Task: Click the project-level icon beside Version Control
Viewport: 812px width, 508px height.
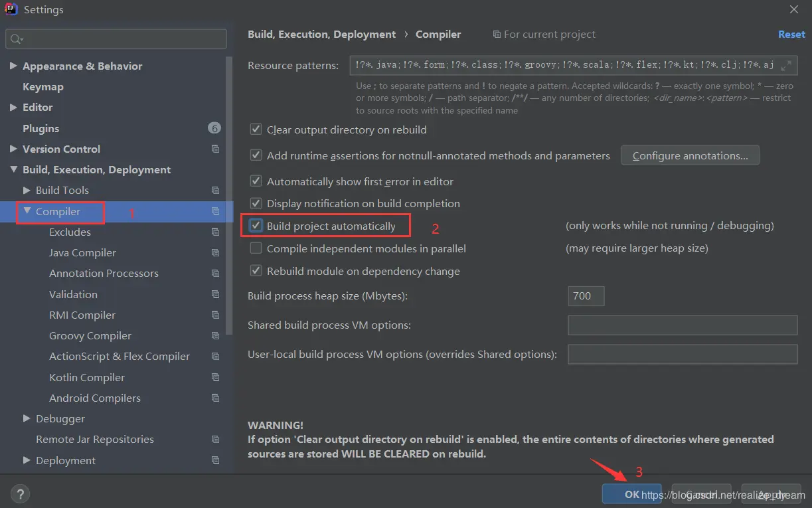Action: coord(215,149)
